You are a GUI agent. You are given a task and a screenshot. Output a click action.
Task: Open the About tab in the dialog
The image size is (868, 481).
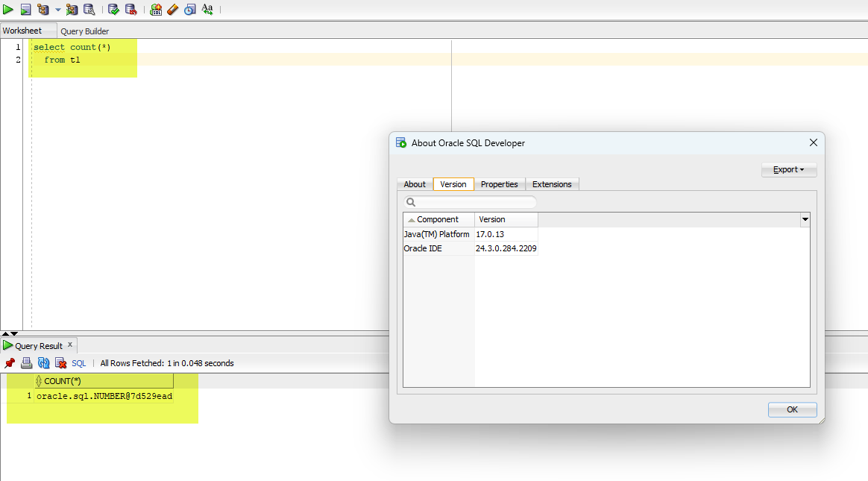(x=415, y=184)
